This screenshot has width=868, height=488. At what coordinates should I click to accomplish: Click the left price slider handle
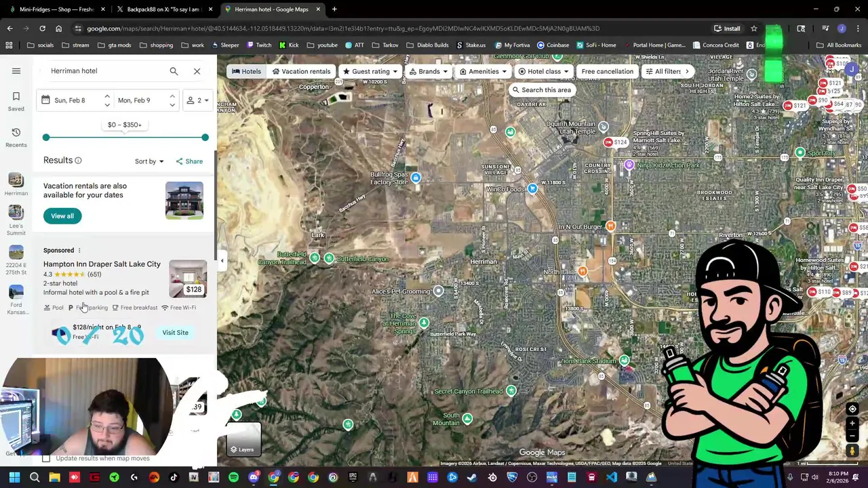[x=46, y=138]
